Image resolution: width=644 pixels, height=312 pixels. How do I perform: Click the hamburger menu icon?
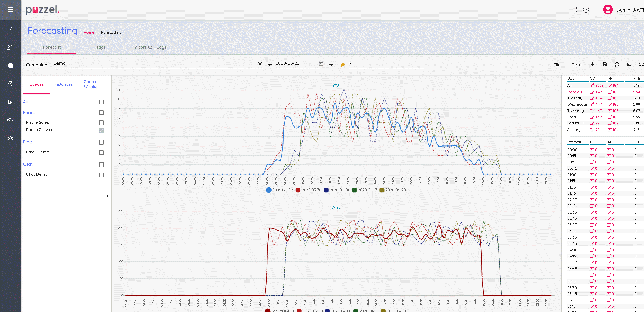tap(11, 9)
